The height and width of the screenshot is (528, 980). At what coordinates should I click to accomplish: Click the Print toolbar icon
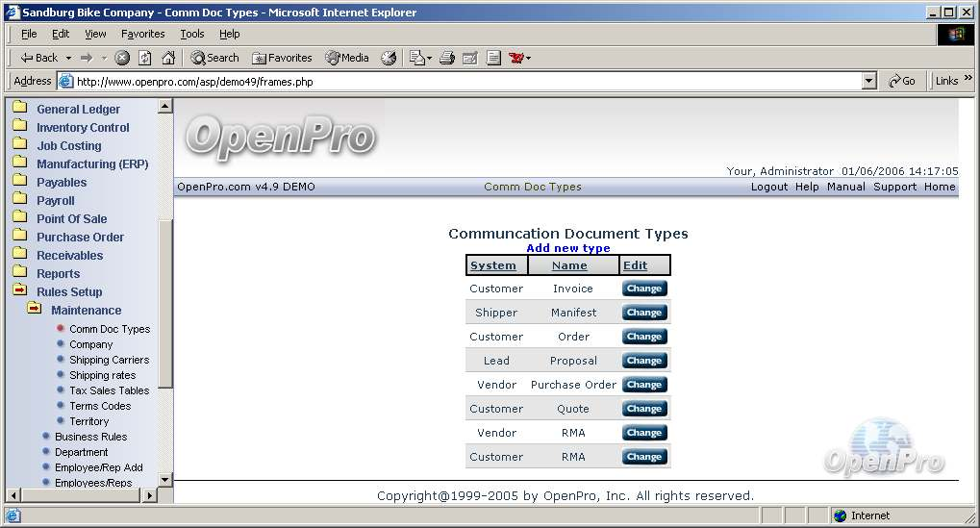click(446, 58)
